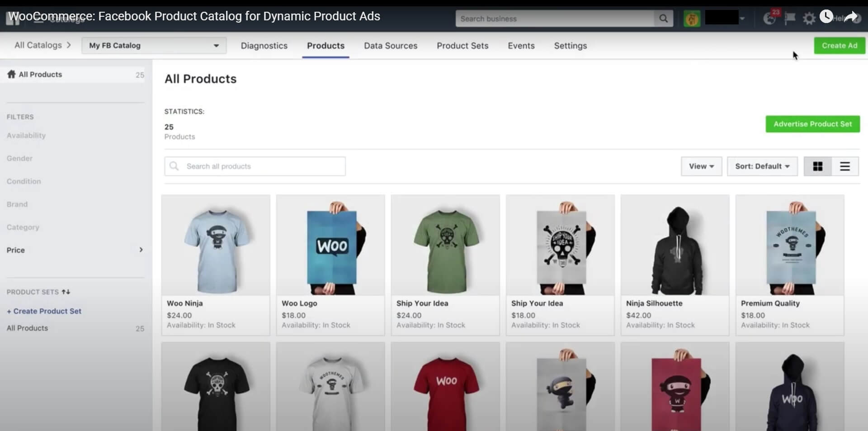Open the Ninja Silhouette hoodie thumbnail
Image resolution: width=868 pixels, height=431 pixels.
click(x=675, y=246)
